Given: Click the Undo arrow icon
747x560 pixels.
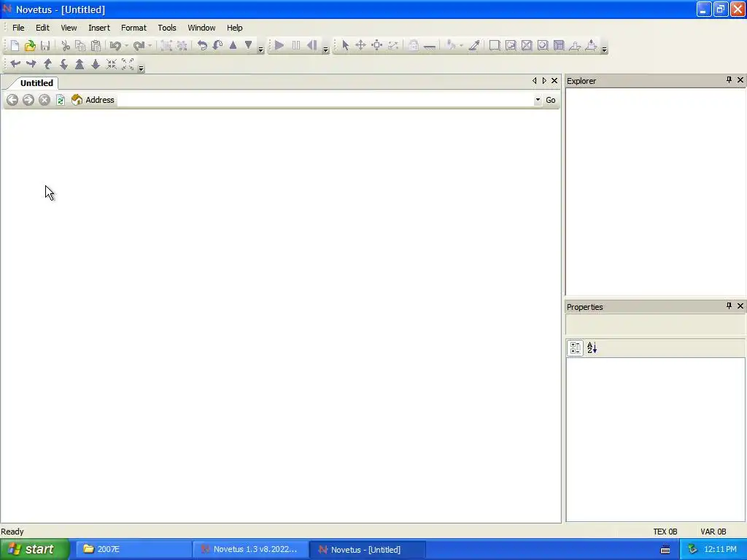Looking at the screenshot, I should (x=115, y=46).
